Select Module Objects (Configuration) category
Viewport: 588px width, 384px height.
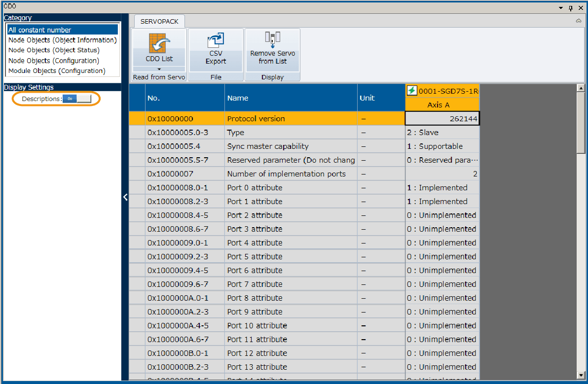(57, 71)
